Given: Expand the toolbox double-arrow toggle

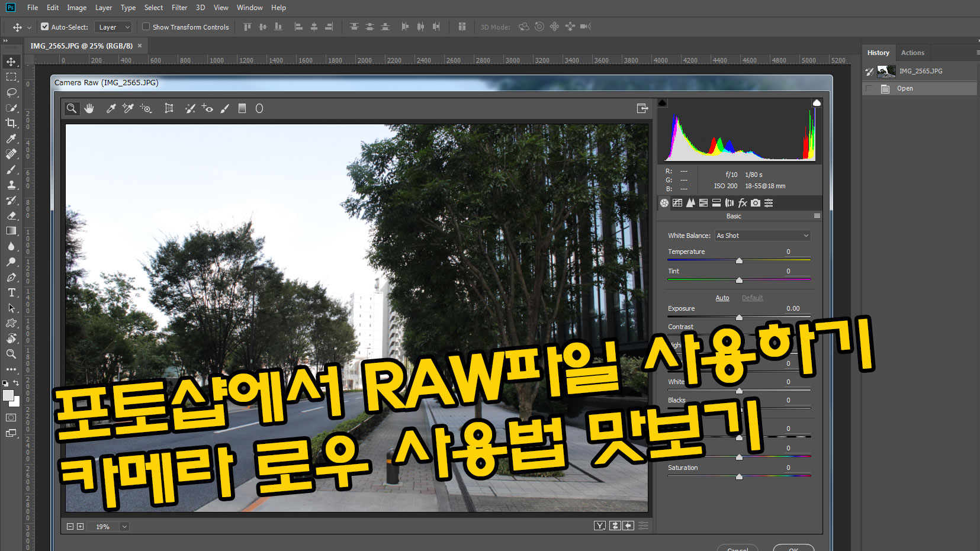Looking at the screenshot, I should pyautogui.click(x=5, y=41).
